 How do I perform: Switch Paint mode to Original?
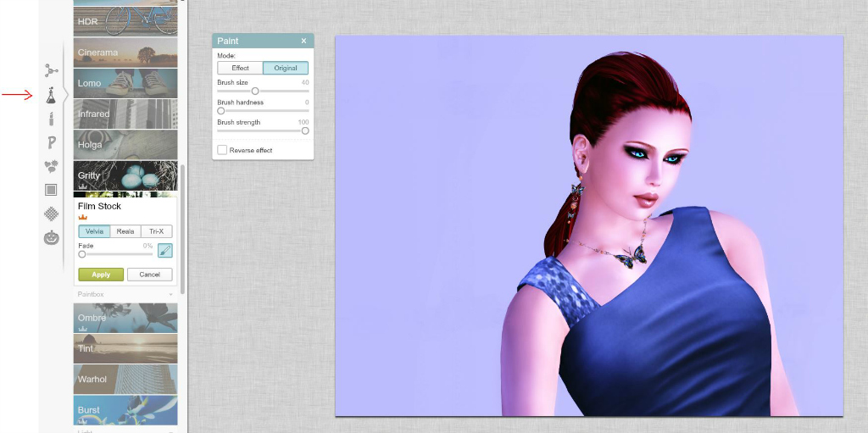(286, 68)
